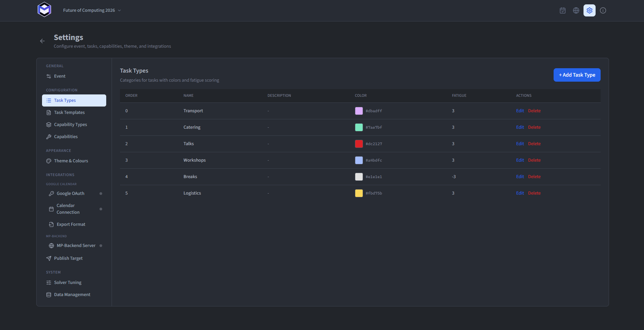Click the Calendar Connection status dot
The width and height of the screenshot is (644, 330).
(x=101, y=209)
